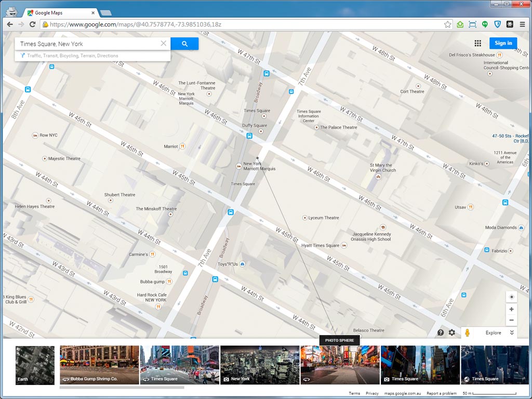This screenshot has width=532, height=399.
Task: Reload the page in Chrome
Action: [32, 24]
